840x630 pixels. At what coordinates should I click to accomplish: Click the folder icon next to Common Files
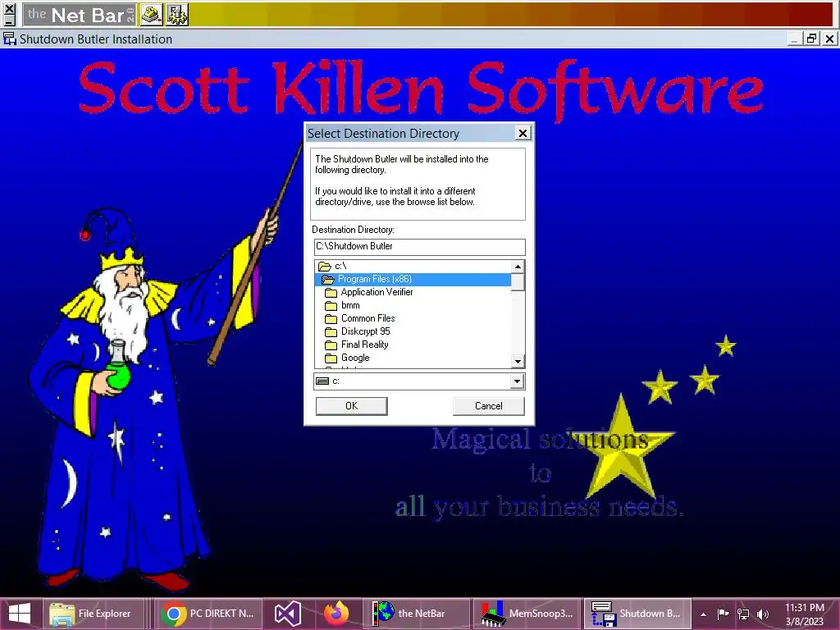331,319
